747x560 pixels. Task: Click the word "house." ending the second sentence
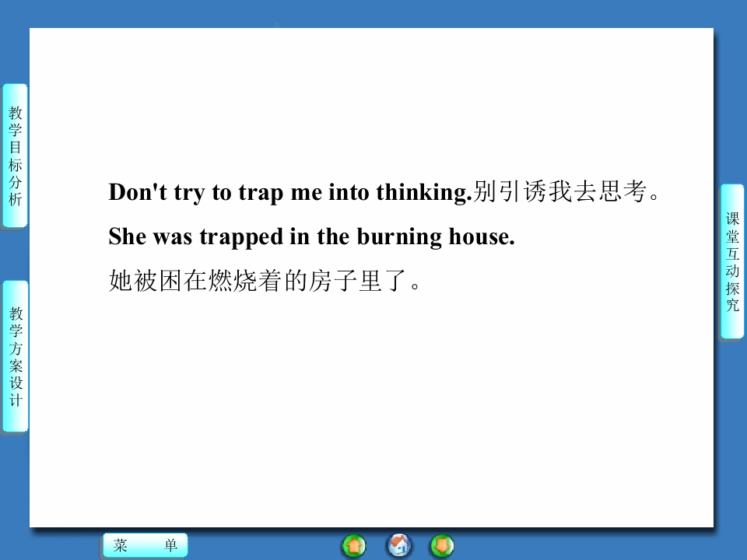click(x=482, y=236)
